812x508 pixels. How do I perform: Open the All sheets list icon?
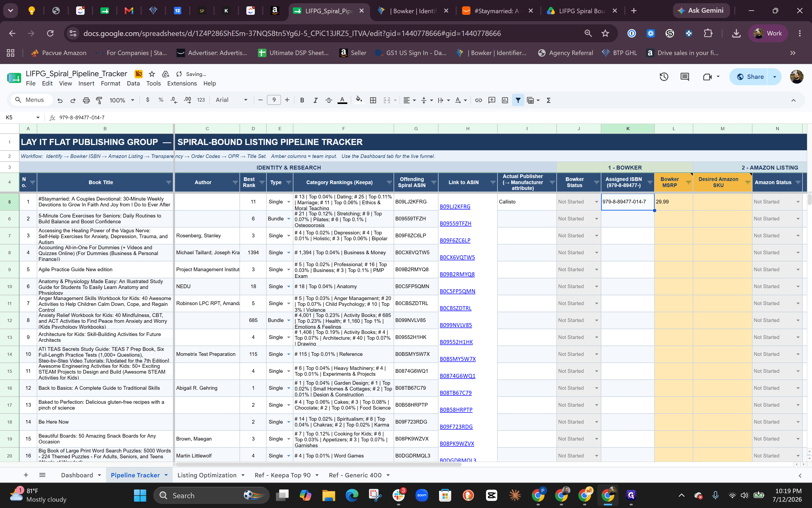42,475
